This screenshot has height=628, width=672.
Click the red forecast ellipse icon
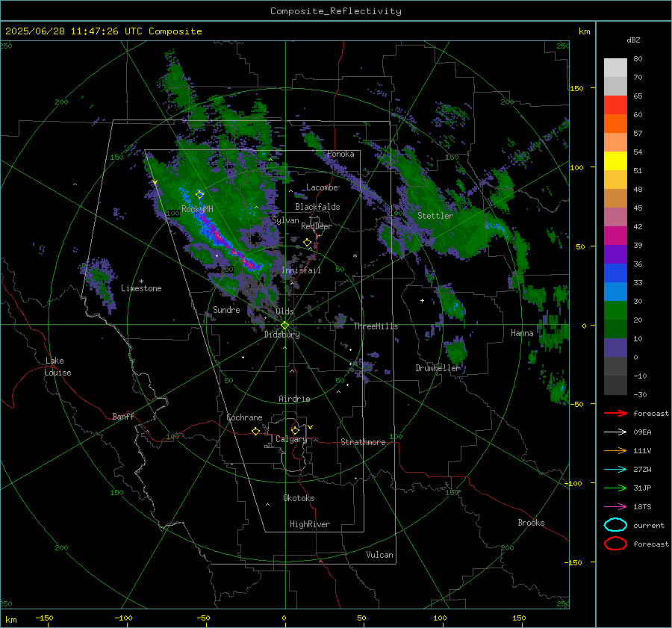coord(615,544)
